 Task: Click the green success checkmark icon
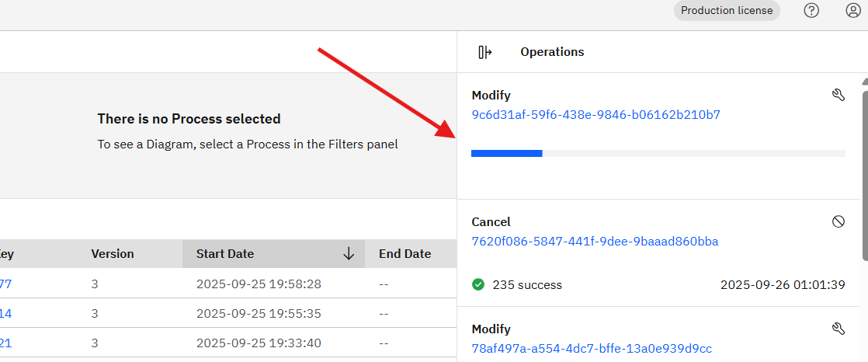(478, 284)
